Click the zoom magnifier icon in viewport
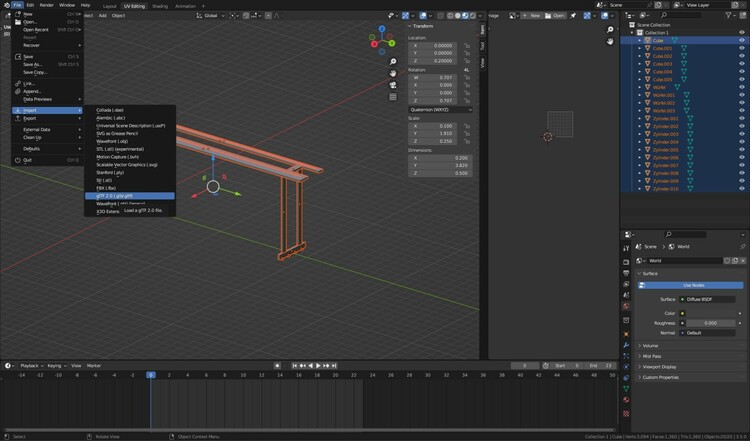Viewport: 750px width, 441px height. pos(393,62)
